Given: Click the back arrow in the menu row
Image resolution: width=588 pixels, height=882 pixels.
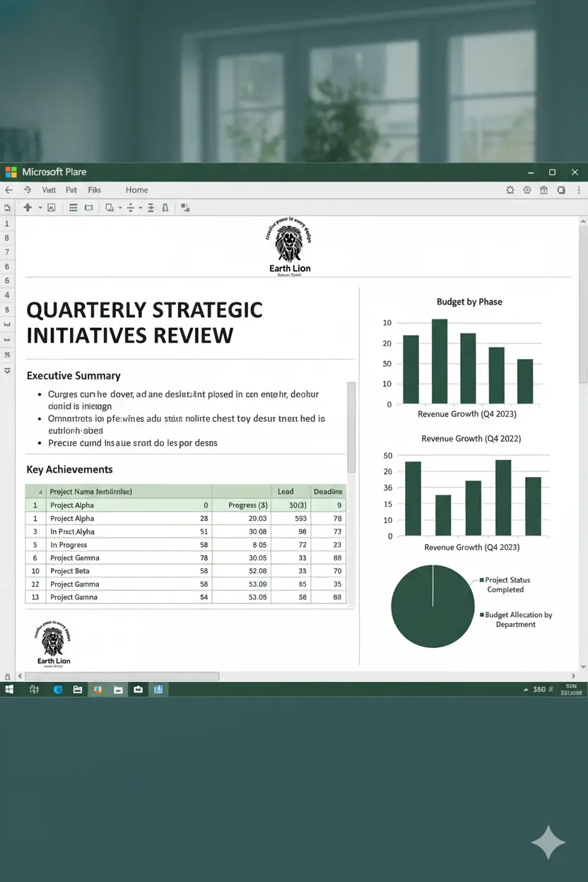Looking at the screenshot, I should (x=8, y=190).
